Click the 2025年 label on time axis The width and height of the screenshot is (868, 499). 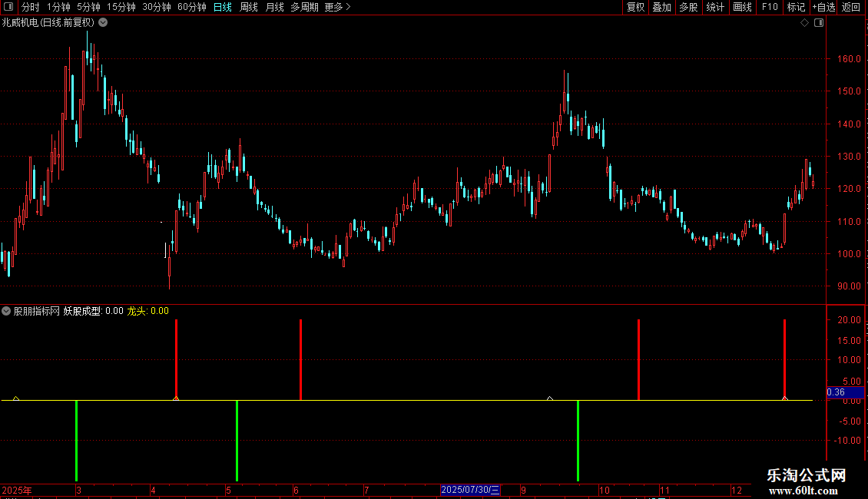(x=17, y=490)
